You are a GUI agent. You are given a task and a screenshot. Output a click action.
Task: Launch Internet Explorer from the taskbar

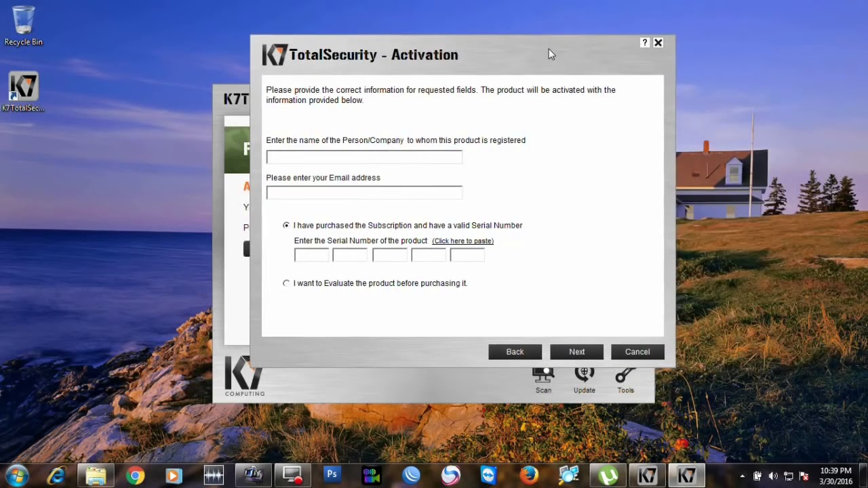click(56, 476)
